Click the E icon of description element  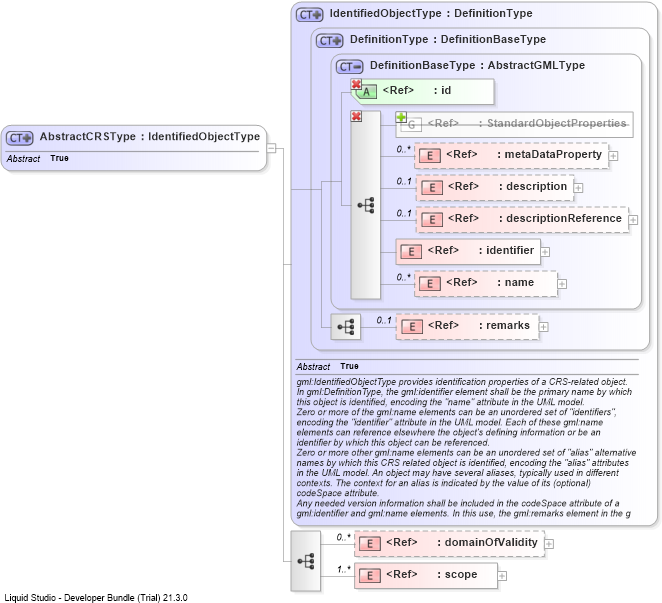pyautogui.click(x=432, y=187)
